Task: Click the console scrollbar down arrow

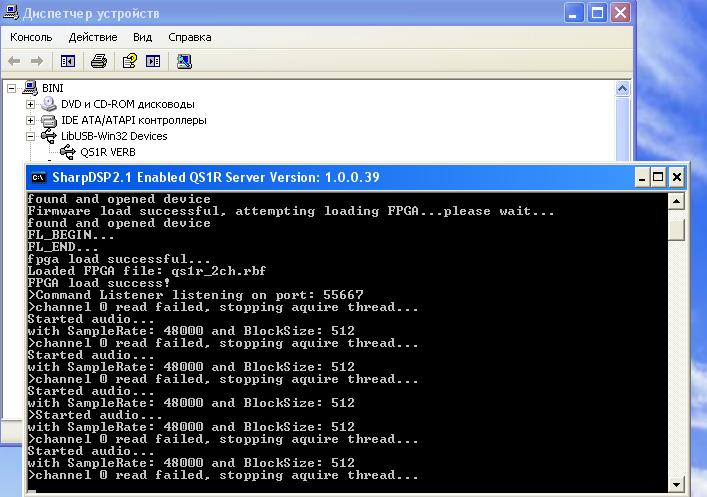Action: coord(676,485)
